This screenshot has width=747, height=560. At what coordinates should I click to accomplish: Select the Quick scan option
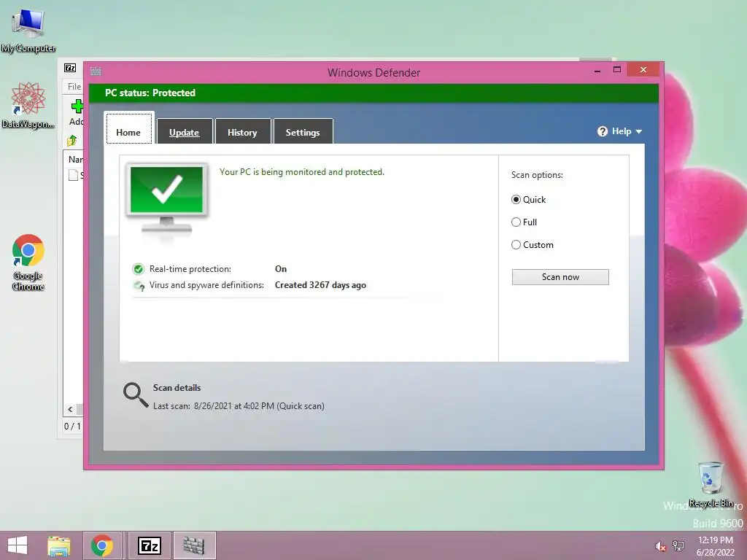click(x=528, y=200)
